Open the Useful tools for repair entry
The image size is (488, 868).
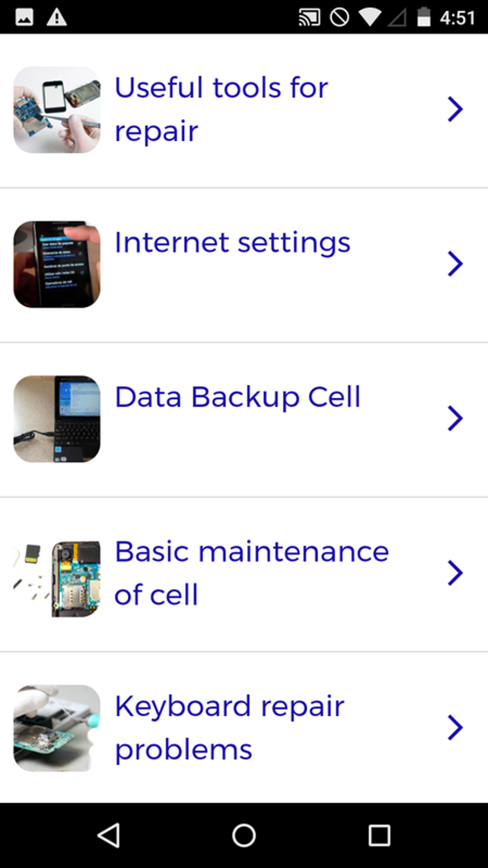pyautogui.click(x=221, y=109)
